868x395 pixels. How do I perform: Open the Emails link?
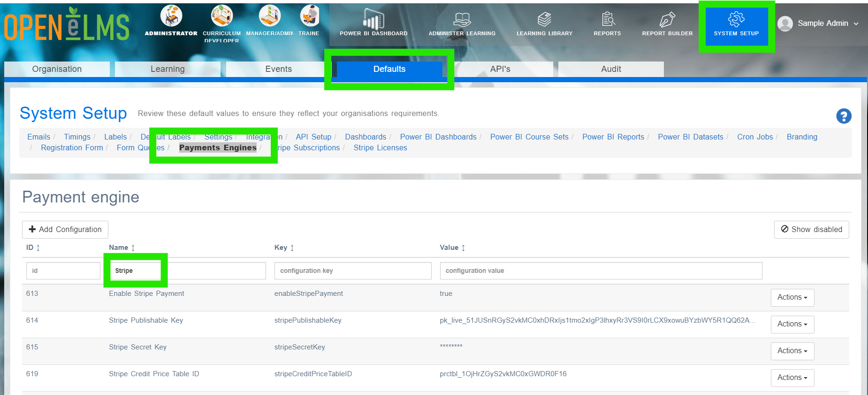point(39,137)
